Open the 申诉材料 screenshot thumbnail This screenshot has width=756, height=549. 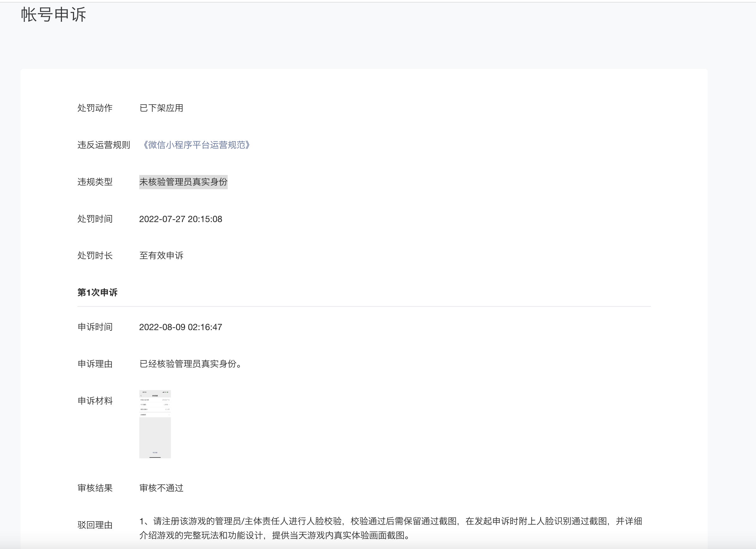155,424
